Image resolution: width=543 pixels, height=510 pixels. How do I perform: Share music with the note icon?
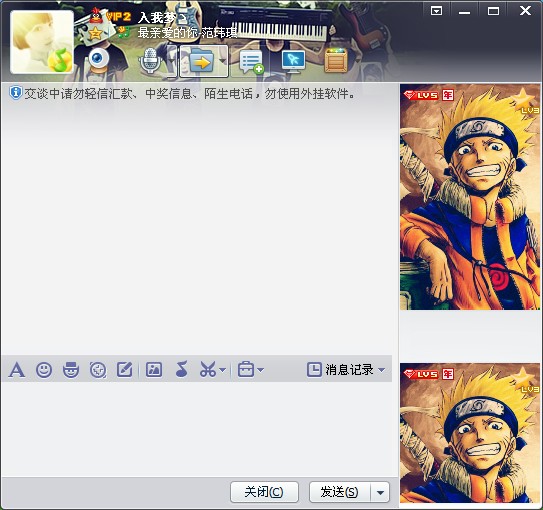point(181,369)
